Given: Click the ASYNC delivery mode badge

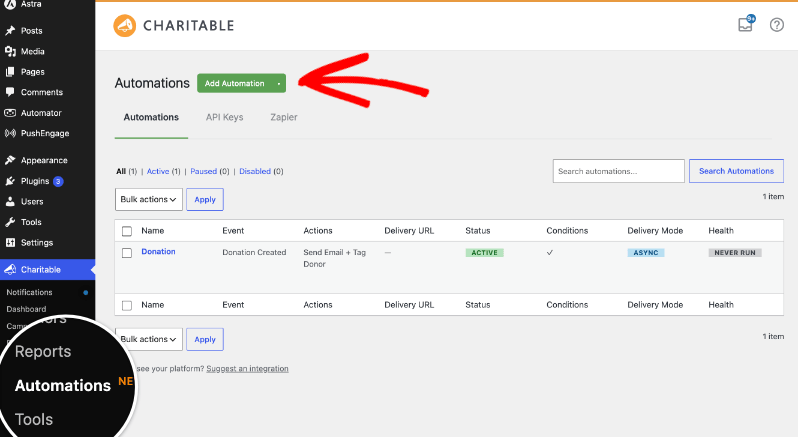Looking at the screenshot, I should tap(646, 252).
